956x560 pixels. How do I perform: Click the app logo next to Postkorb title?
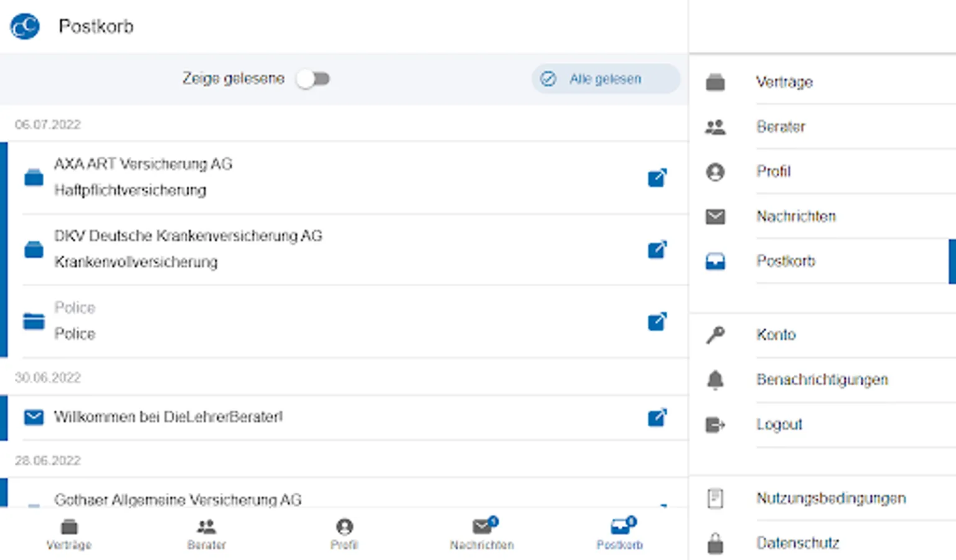coord(25,27)
